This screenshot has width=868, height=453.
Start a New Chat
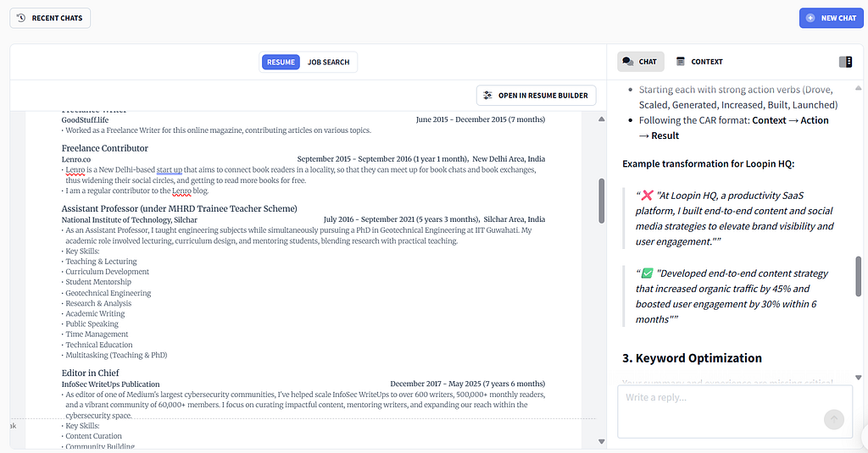(x=831, y=19)
